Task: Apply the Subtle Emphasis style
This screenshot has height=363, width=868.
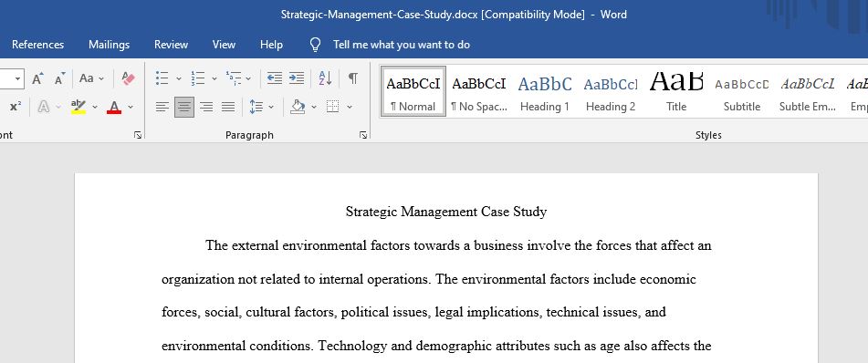Action: [807, 92]
